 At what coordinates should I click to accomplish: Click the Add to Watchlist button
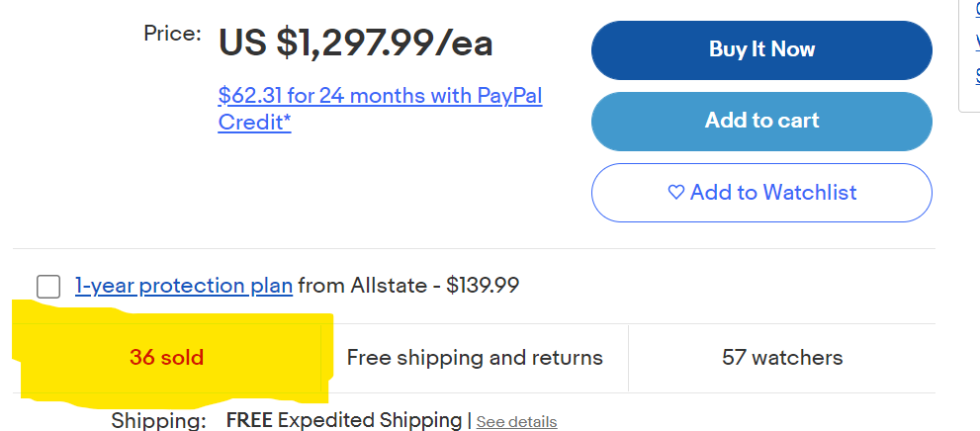761,193
